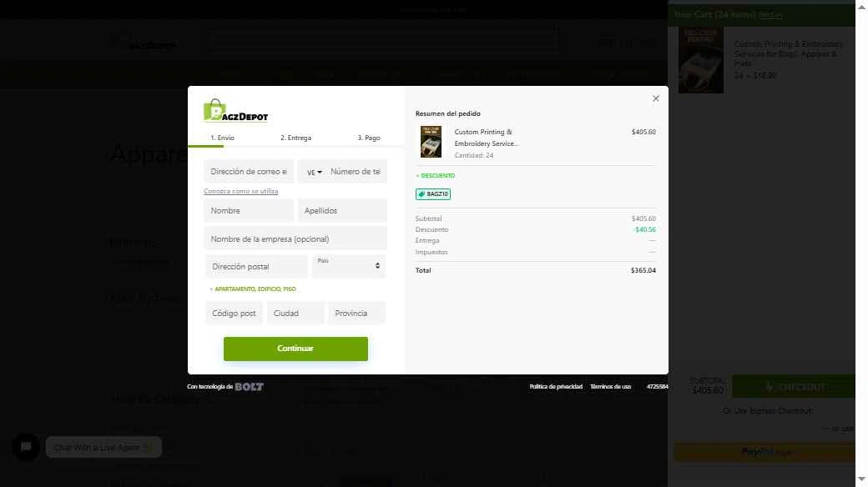
Task: Select the 3. Pago step tab
Action: point(369,138)
